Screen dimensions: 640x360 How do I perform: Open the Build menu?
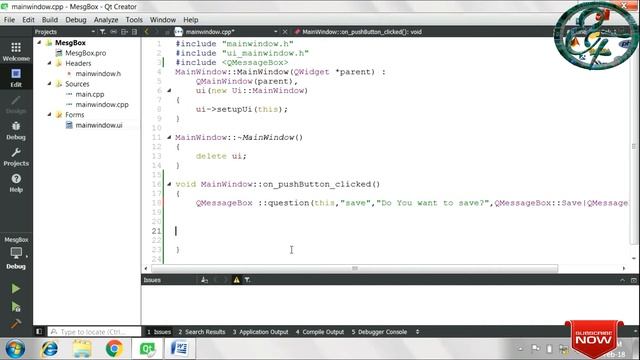tap(50, 20)
